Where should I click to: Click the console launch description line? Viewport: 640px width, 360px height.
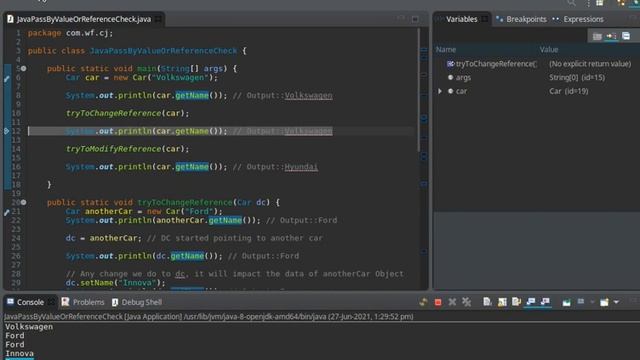point(209,316)
